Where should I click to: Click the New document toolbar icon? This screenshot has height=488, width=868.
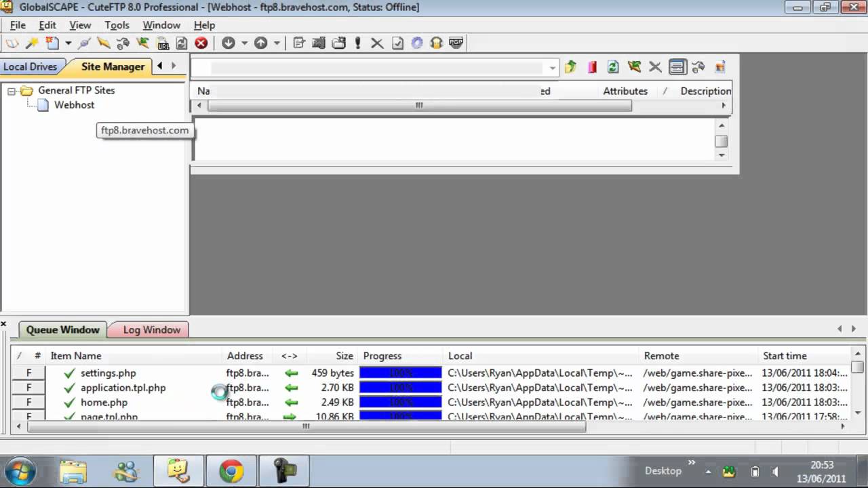52,43
